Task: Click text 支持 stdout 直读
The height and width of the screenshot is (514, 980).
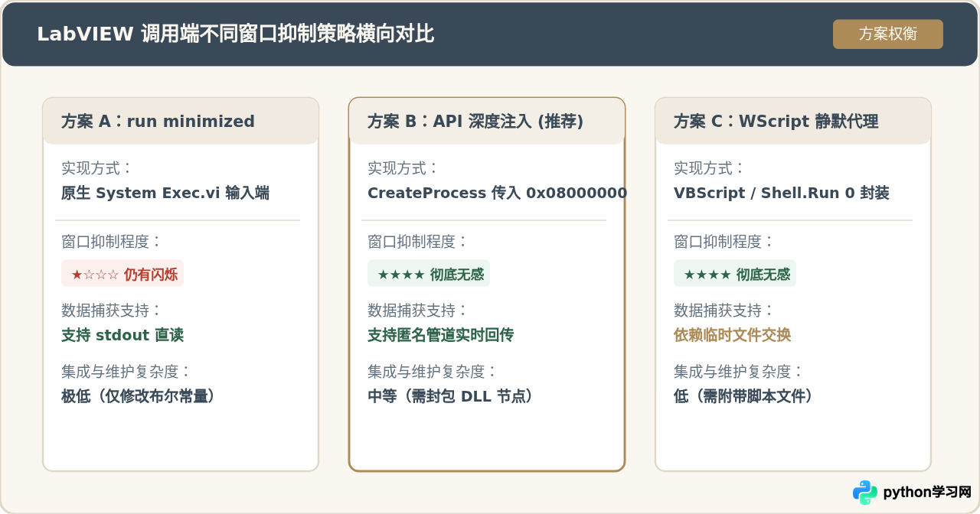Action: tap(122, 335)
